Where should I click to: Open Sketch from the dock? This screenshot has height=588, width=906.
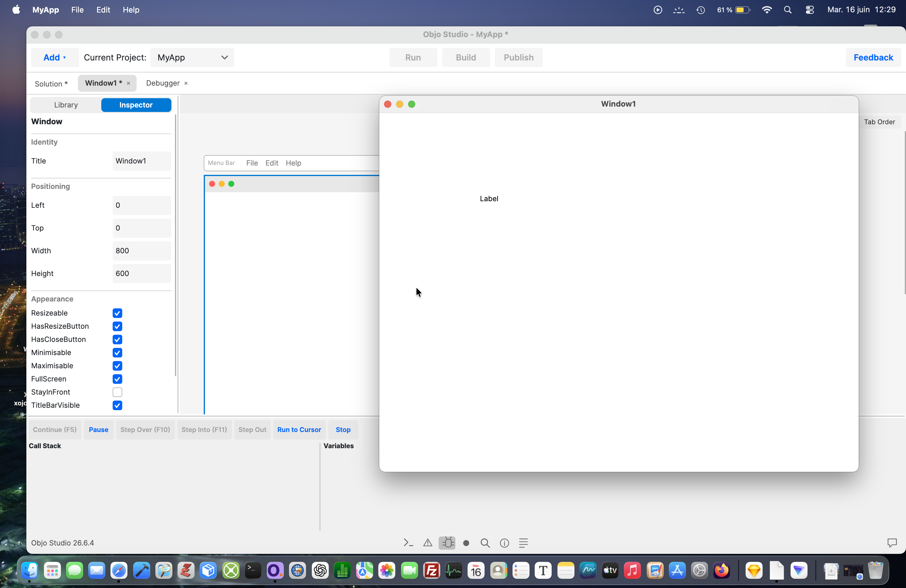point(754,571)
